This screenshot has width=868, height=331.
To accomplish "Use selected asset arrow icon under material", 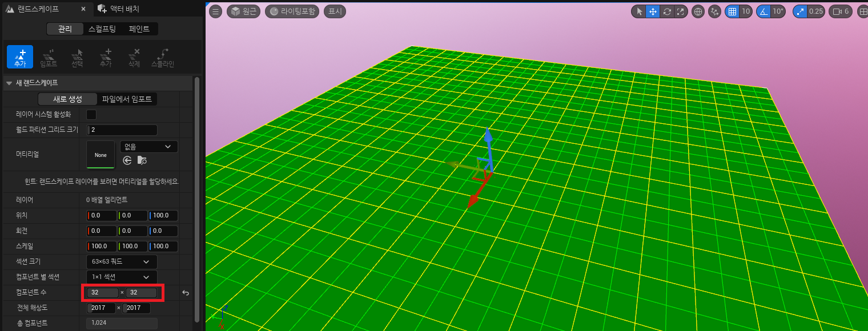I will [x=127, y=161].
